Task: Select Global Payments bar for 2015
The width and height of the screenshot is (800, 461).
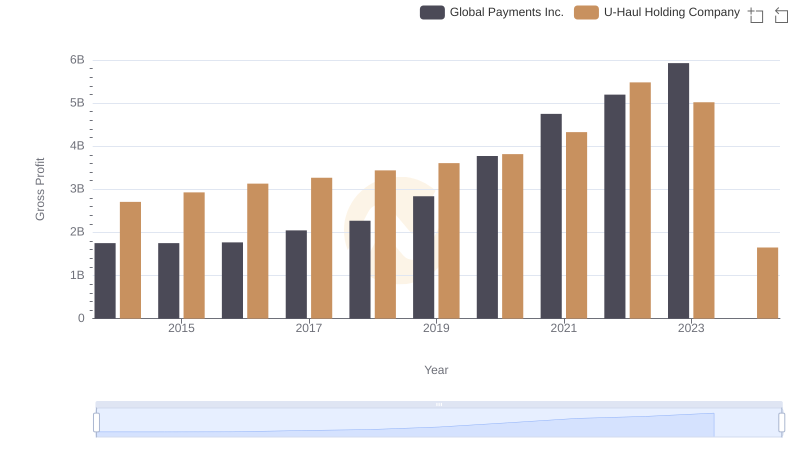Action: (169, 281)
